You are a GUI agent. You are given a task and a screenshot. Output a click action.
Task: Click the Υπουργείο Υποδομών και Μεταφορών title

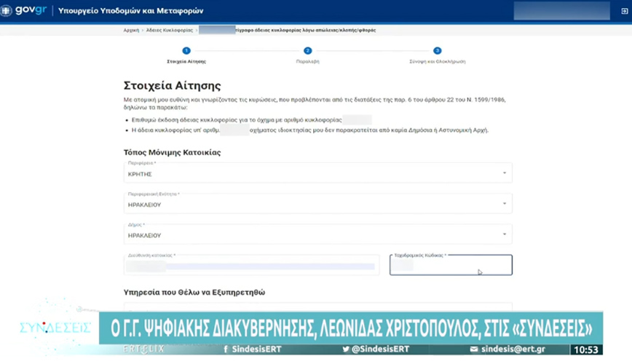pos(131,11)
